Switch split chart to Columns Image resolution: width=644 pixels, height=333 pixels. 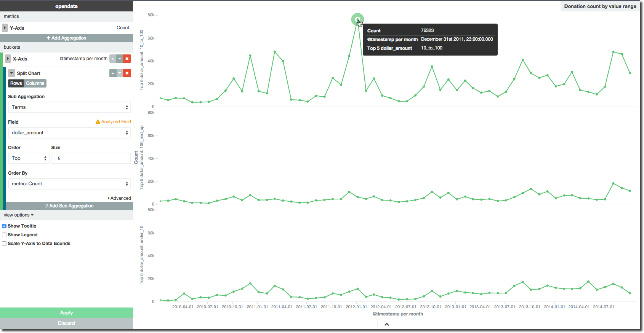point(35,83)
